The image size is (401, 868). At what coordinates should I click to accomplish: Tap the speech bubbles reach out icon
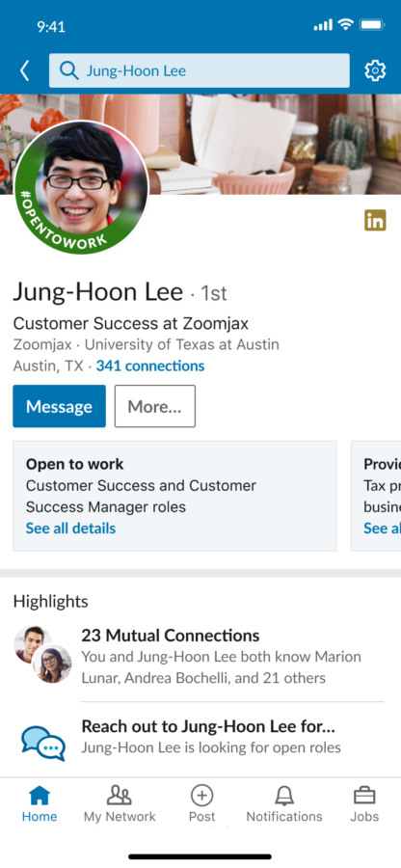43,743
